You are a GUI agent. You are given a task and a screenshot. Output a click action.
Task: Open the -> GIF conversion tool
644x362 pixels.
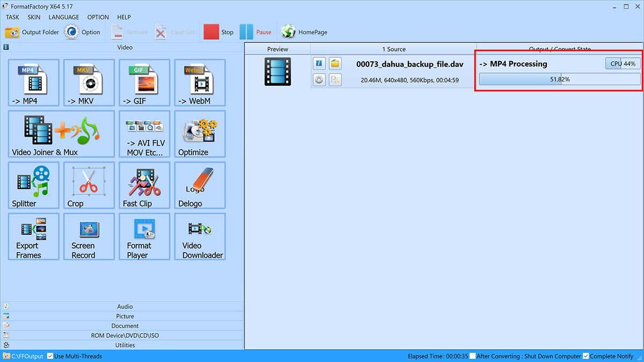144,83
